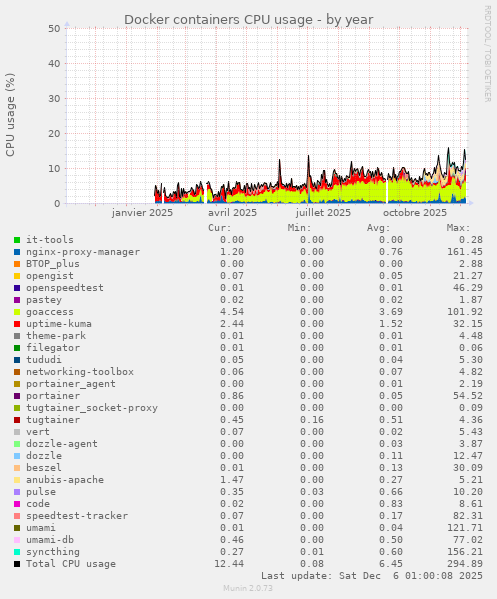Click the code magenta legend swatch
This screenshot has width=497, height=599.
(x=17, y=504)
